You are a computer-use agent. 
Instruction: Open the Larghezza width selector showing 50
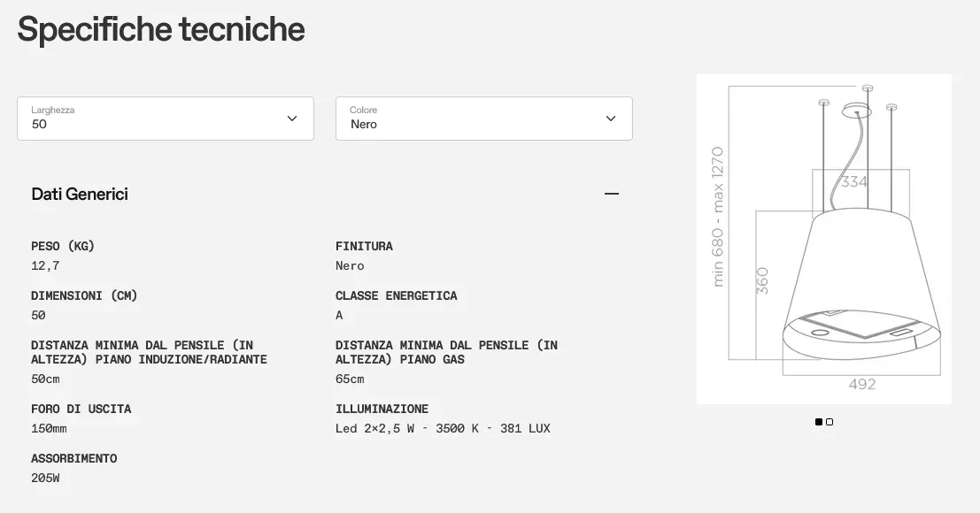(x=165, y=119)
